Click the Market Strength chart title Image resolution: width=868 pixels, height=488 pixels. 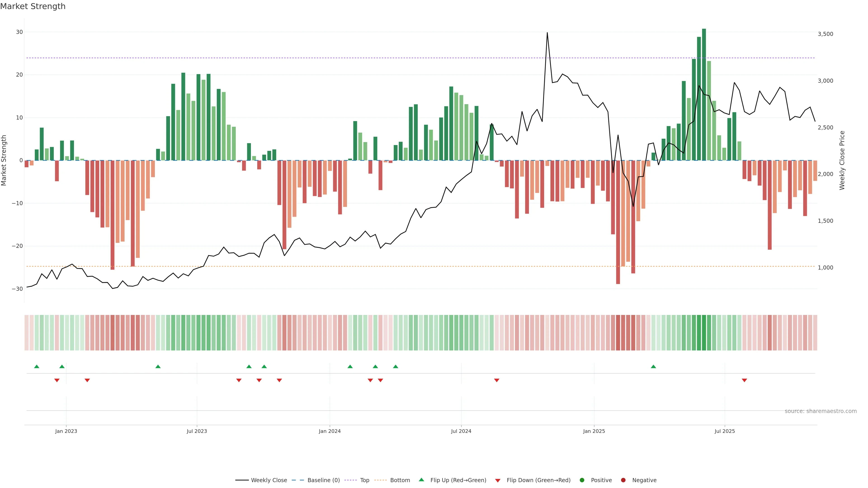(33, 6)
